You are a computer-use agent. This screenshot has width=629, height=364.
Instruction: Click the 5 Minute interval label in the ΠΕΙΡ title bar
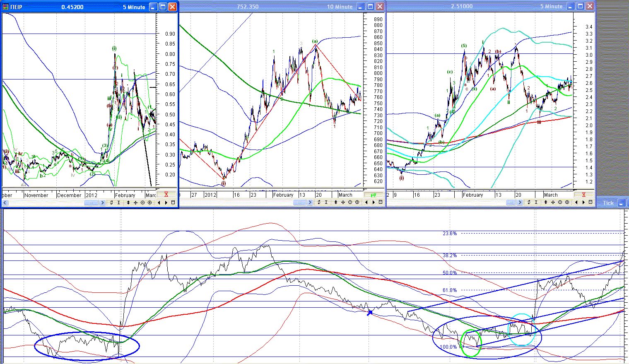[134, 7]
